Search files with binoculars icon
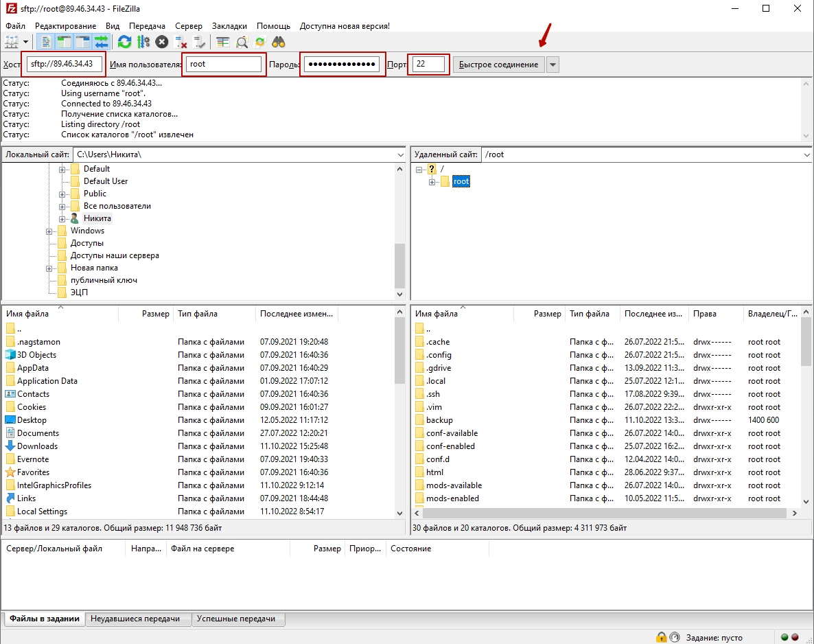The width and height of the screenshot is (814, 644). click(x=279, y=42)
